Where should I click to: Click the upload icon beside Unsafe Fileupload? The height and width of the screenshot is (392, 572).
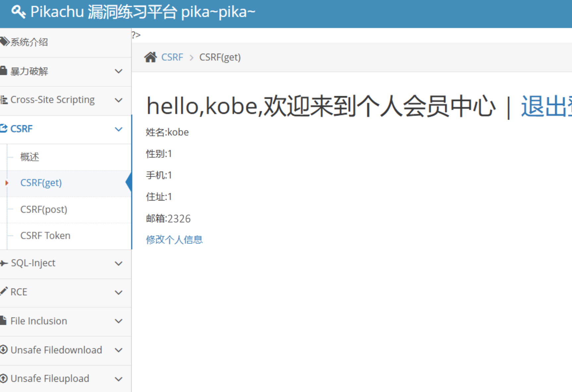click(4, 378)
